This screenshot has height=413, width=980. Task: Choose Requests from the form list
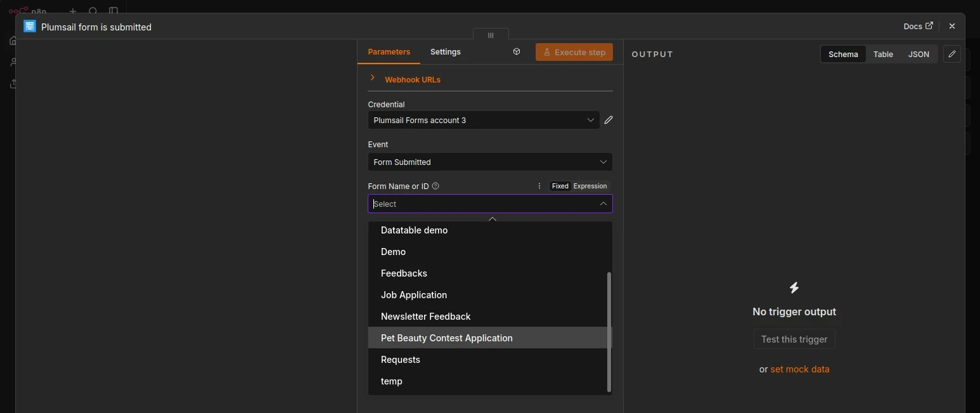[x=490, y=360]
